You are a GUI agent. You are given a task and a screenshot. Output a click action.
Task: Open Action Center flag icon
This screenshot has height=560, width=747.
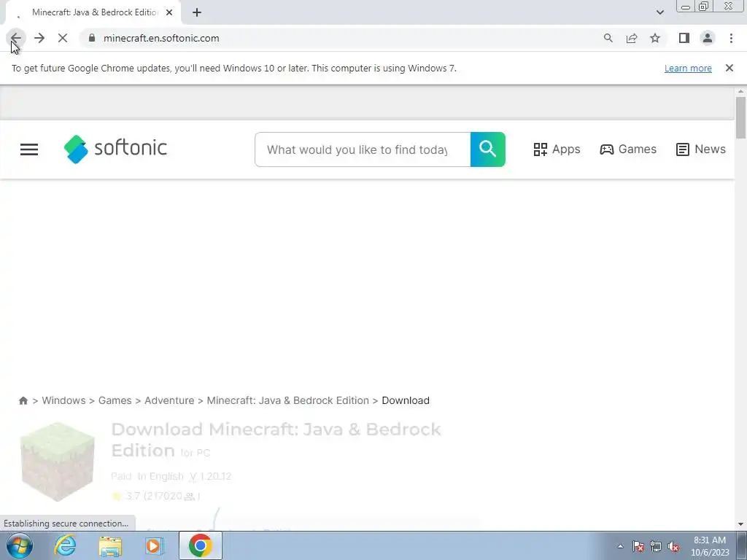click(638, 546)
